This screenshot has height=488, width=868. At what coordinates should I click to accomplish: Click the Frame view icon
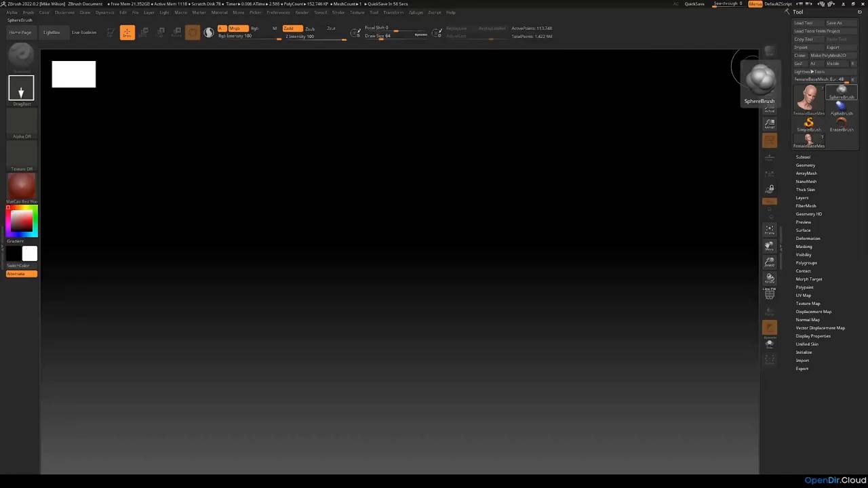770,230
